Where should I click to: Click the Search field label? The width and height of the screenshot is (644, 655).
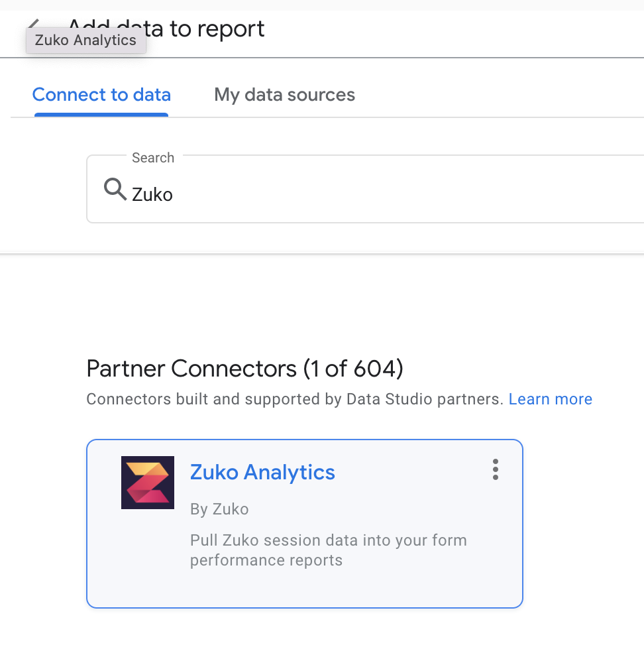point(153,158)
